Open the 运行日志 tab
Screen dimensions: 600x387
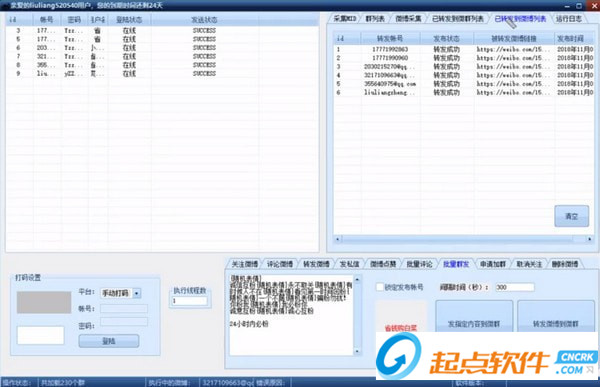569,19
